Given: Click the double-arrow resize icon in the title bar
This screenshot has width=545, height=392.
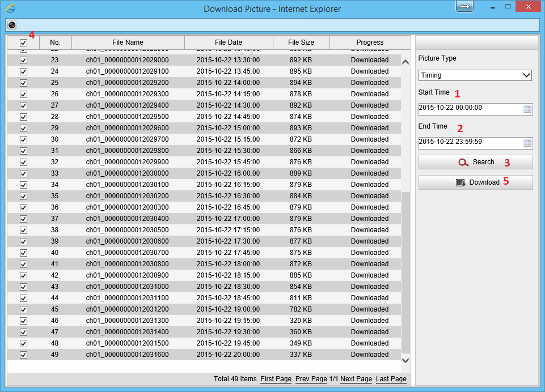Looking at the screenshot, I should pyautogui.click(x=464, y=6).
